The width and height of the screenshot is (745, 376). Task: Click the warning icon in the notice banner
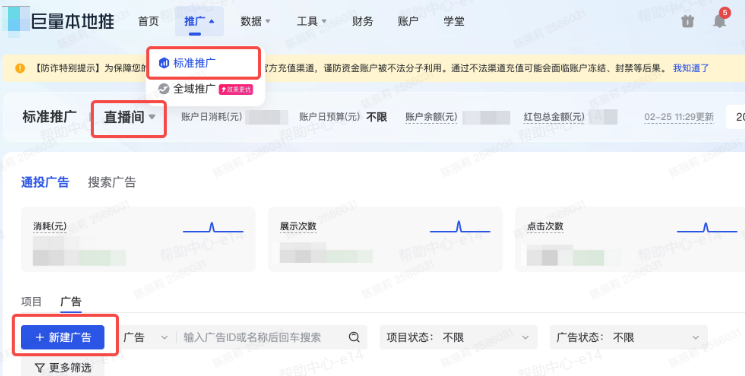point(20,68)
